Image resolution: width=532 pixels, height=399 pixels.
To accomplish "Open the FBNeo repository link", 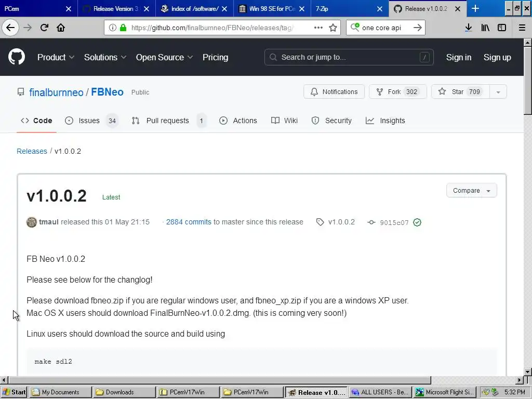I will coord(107,92).
